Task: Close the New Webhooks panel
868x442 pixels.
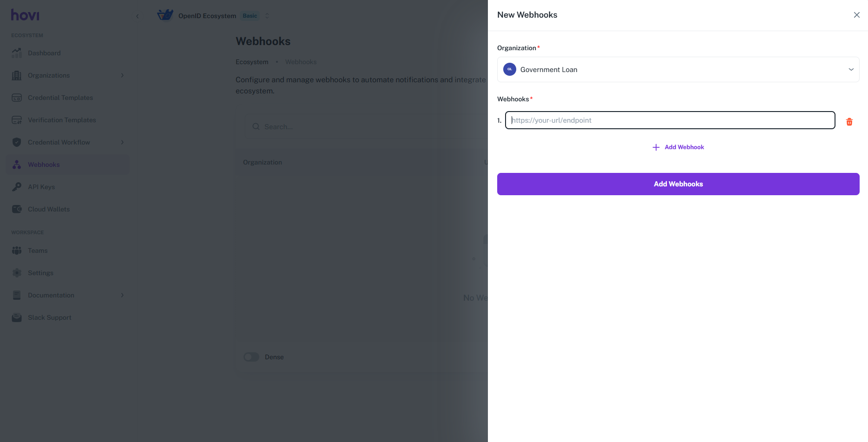Action: click(856, 15)
